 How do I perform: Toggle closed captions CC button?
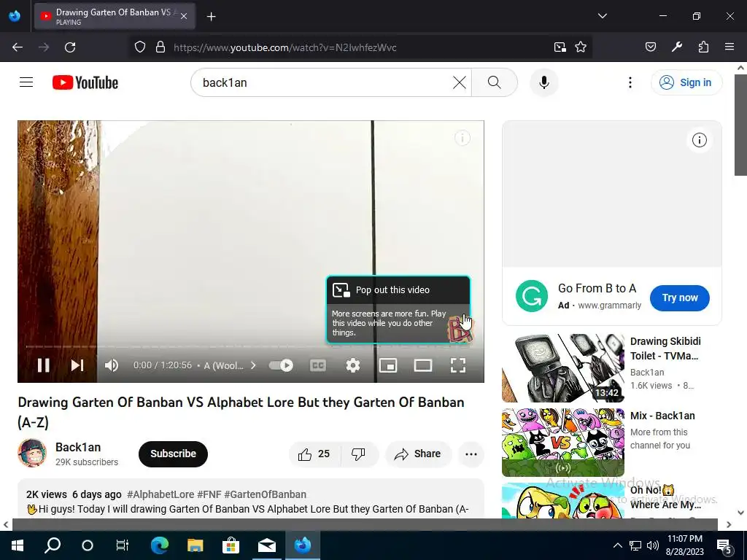[x=318, y=365]
